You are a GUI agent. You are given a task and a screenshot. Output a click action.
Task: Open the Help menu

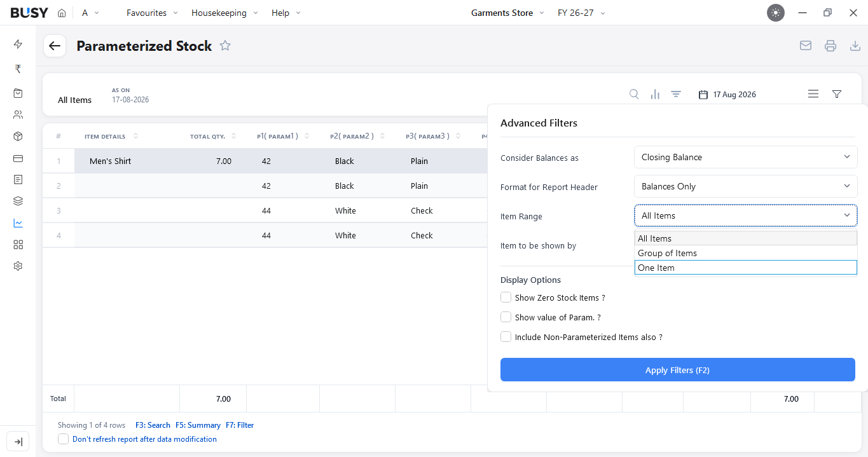coord(286,13)
